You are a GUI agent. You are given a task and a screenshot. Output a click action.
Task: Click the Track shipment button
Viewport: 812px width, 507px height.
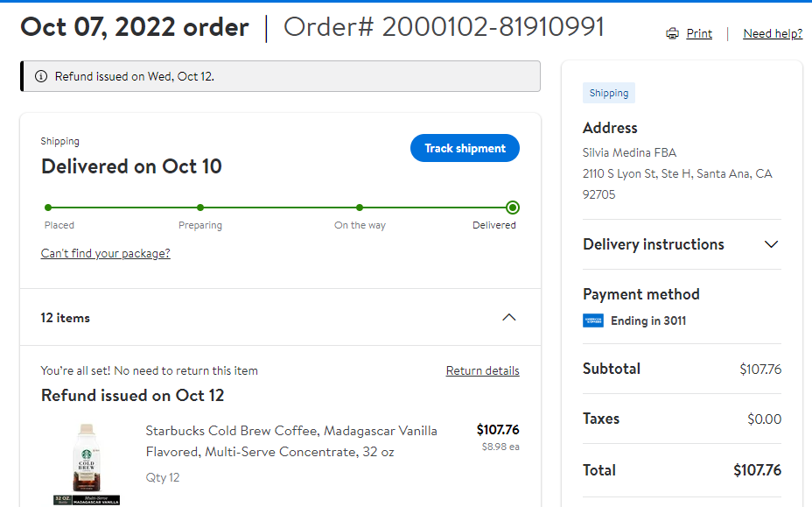pyautogui.click(x=465, y=148)
